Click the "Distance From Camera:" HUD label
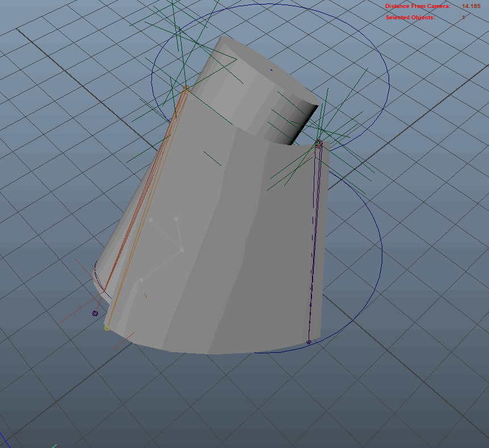The height and width of the screenshot is (448, 489). click(x=418, y=6)
